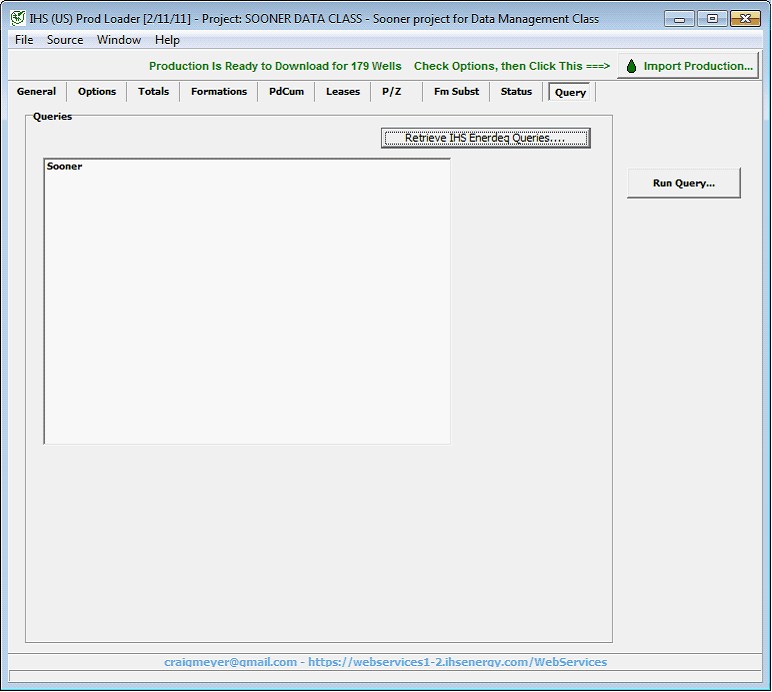Image resolution: width=772 pixels, height=692 pixels.
Task: Open the File menu
Action: 24,40
